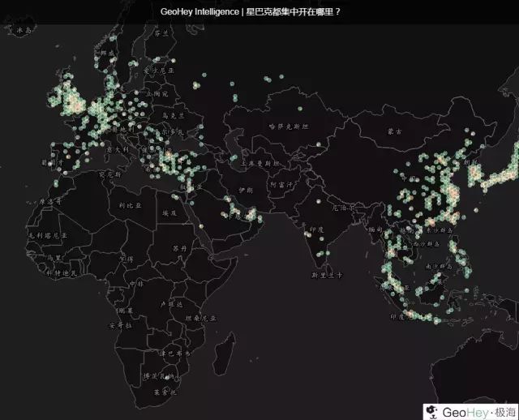Click the GeoHey·极海 watermark text
The height and width of the screenshot is (420, 519).
point(478,411)
